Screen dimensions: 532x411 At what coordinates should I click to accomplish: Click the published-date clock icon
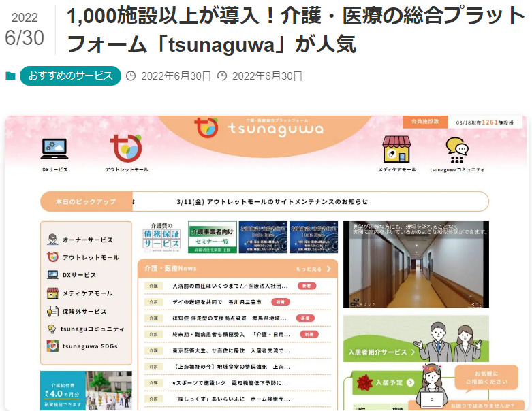(x=131, y=76)
